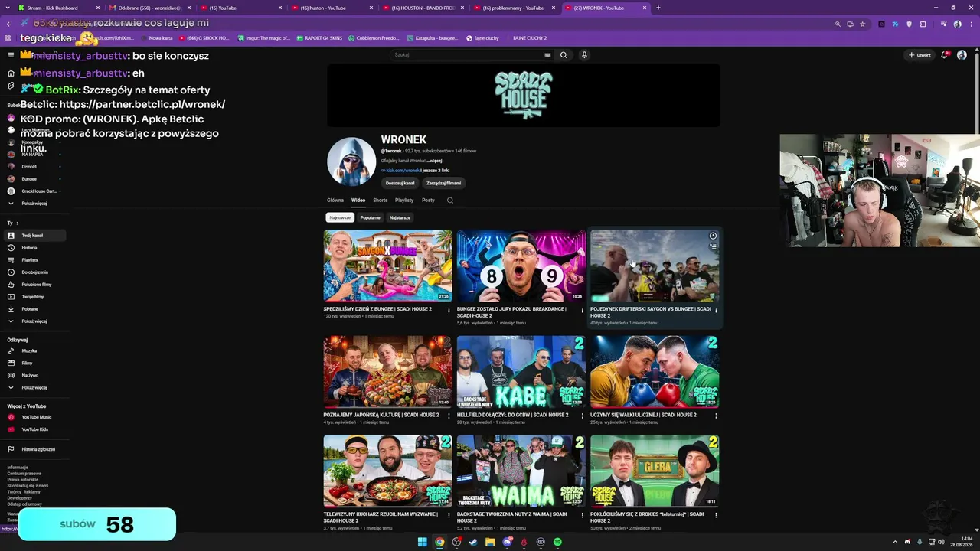Open YouTube notifications bell
This screenshot has height=551, width=980.
946,55
